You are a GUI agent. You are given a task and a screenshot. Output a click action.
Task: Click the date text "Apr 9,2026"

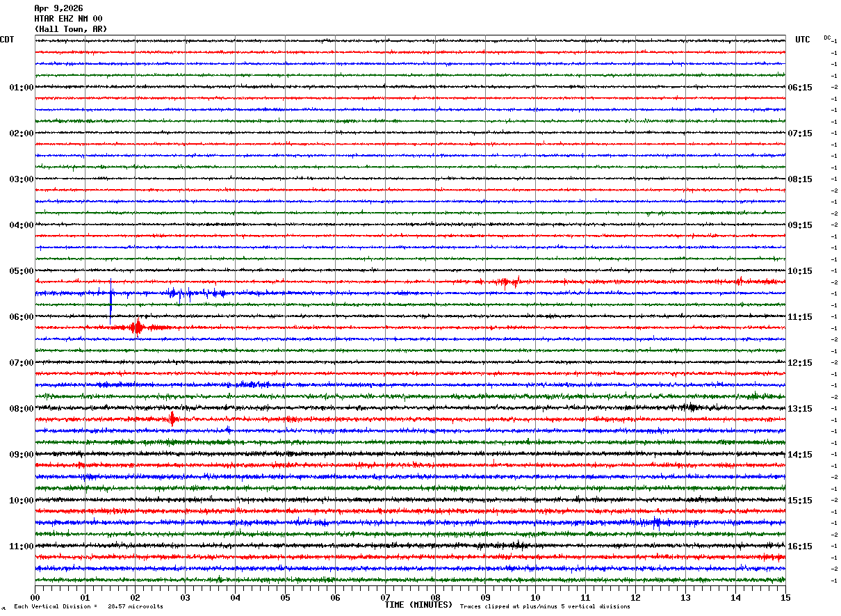[58, 8]
